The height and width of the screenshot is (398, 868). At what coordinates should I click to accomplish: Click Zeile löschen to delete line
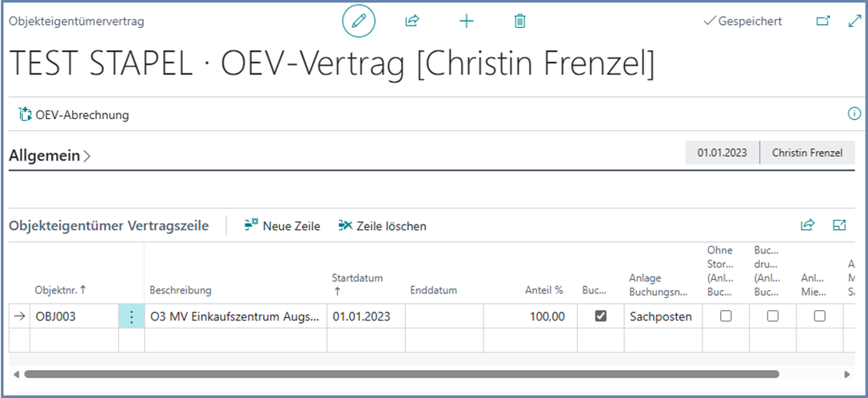[x=382, y=226]
